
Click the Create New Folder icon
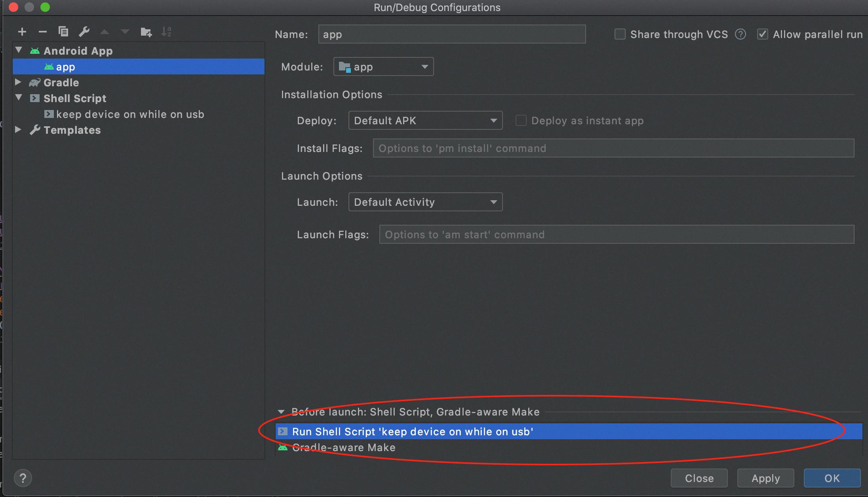click(x=146, y=32)
